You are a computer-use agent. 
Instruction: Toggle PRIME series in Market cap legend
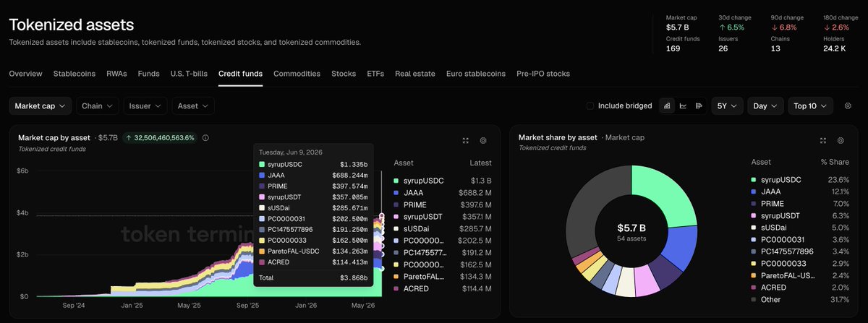[x=443, y=204]
